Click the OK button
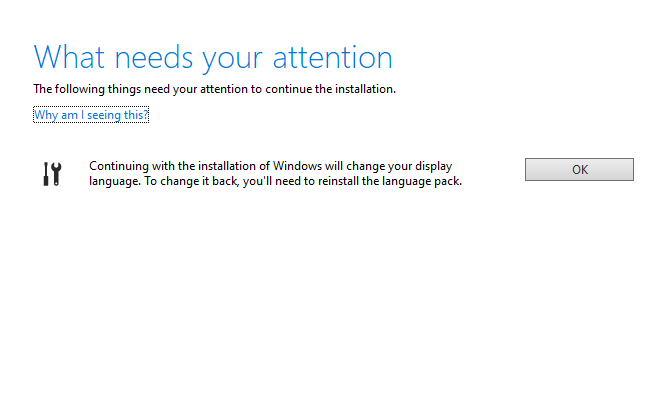670x419 pixels. click(579, 170)
